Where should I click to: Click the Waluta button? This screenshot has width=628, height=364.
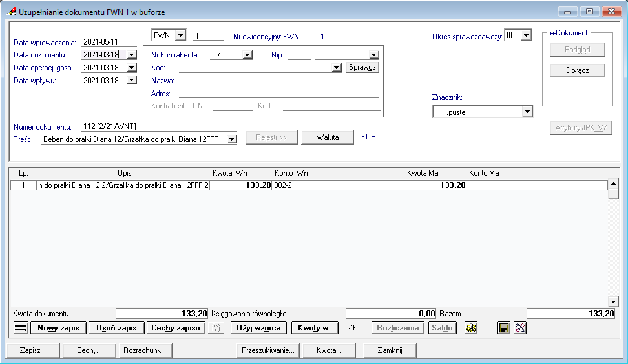(x=328, y=137)
